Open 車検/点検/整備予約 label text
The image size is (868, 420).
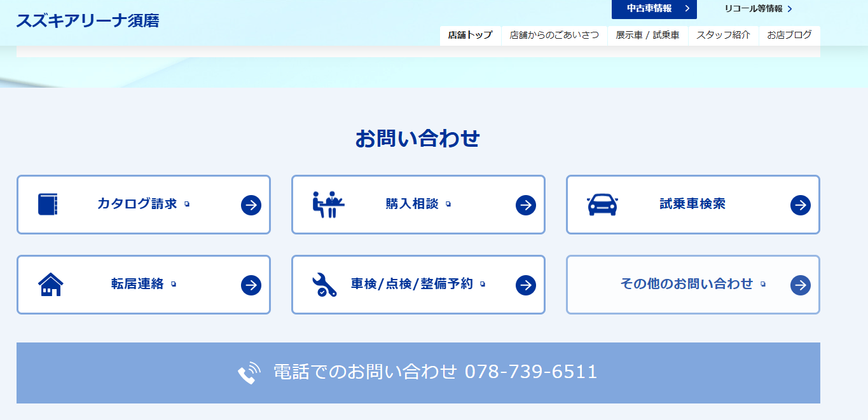412,285
